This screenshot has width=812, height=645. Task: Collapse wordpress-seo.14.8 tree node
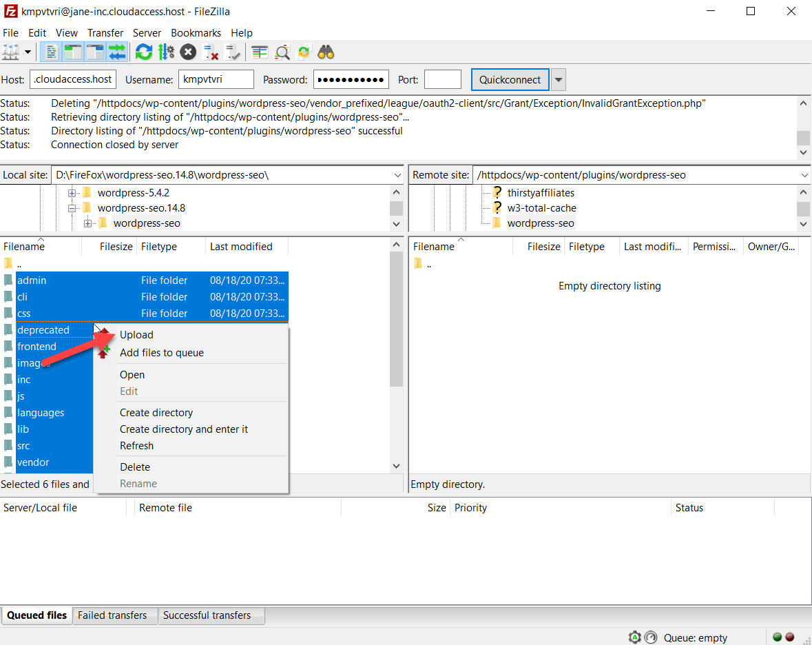click(x=72, y=208)
